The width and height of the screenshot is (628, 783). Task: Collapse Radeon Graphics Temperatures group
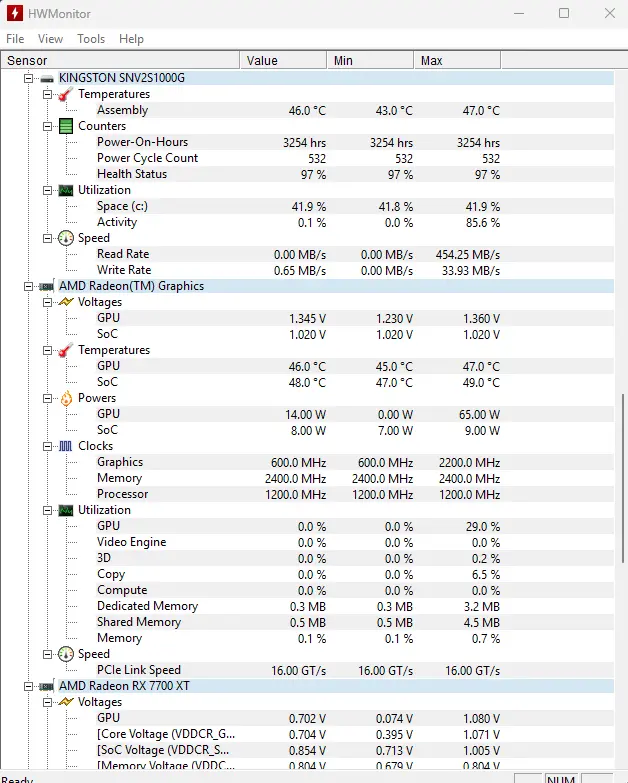pyautogui.click(x=47, y=350)
